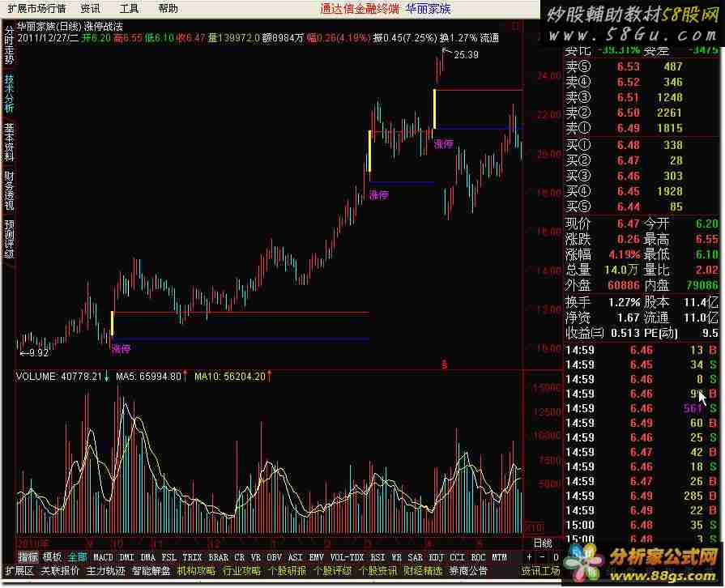Open the 扩展市场行情 menu
Viewport: 725px width, 588px height.
pos(36,8)
